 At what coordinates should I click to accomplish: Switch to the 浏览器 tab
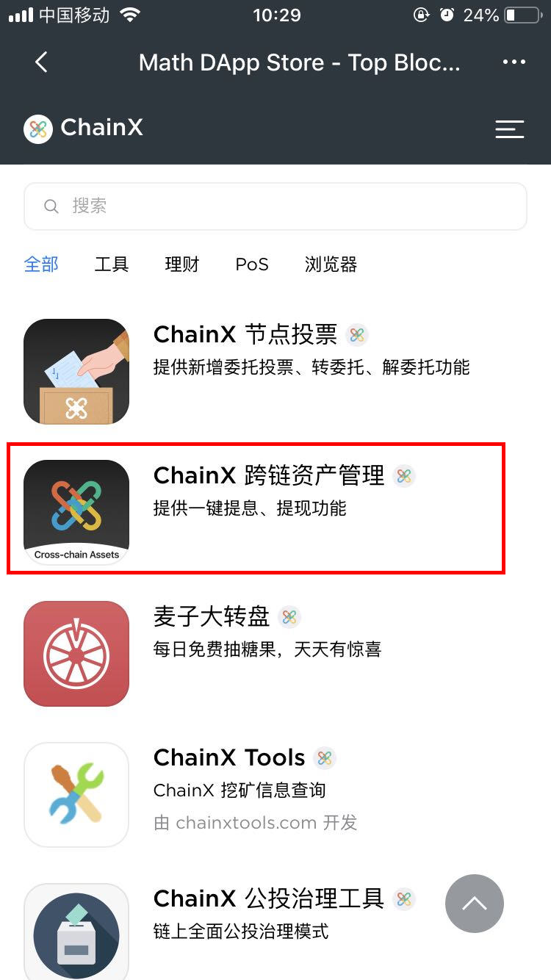pyautogui.click(x=331, y=264)
